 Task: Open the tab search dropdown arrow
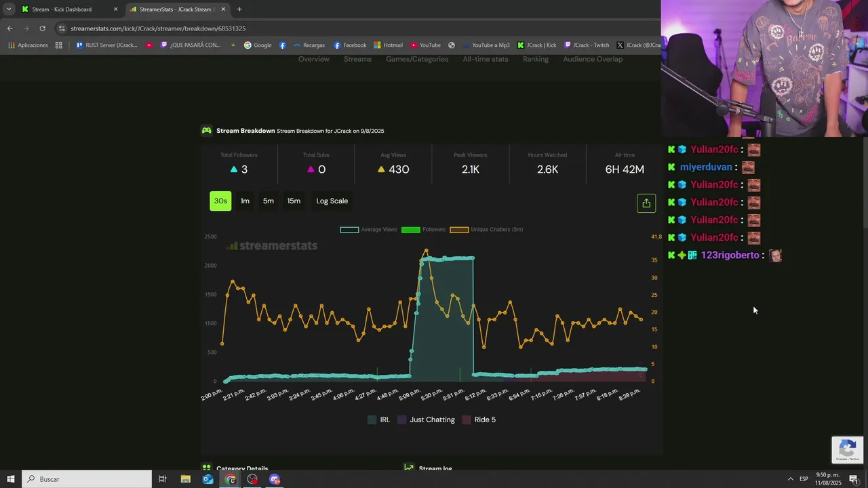tap(9, 9)
